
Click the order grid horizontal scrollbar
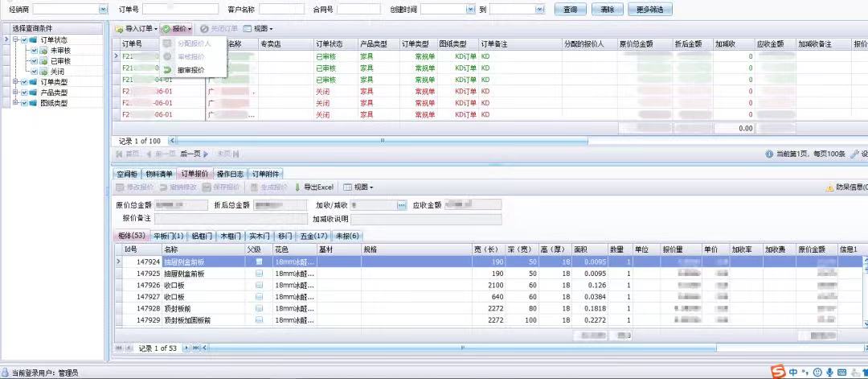(x=382, y=141)
